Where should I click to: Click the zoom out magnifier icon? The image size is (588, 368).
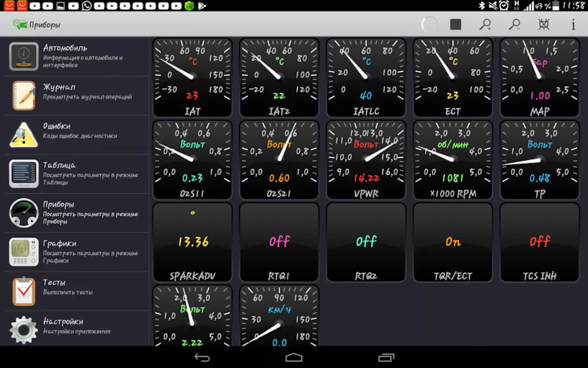pyautogui.click(x=514, y=25)
